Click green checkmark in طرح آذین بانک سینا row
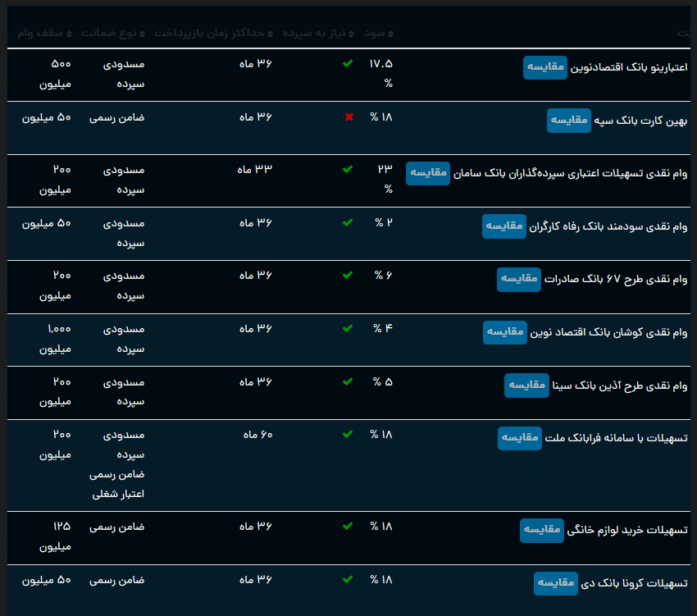697x616 pixels. pos(348,381)
